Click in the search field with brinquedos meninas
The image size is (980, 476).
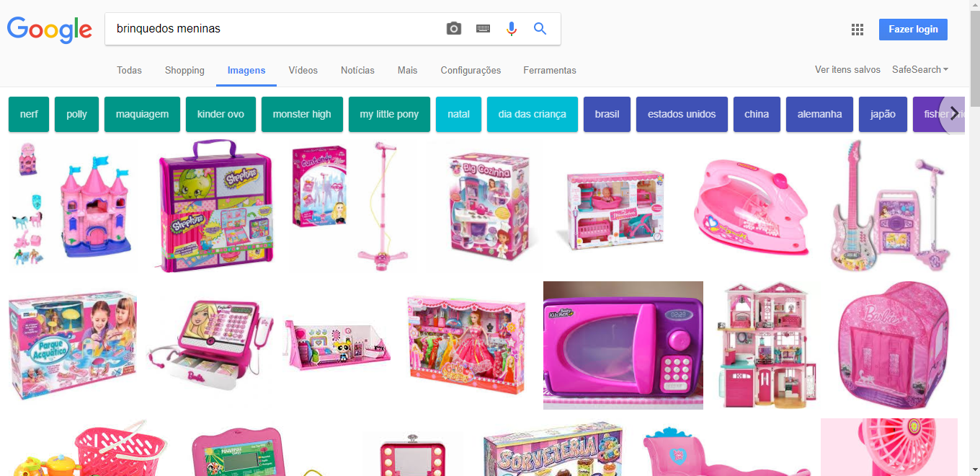274,29
